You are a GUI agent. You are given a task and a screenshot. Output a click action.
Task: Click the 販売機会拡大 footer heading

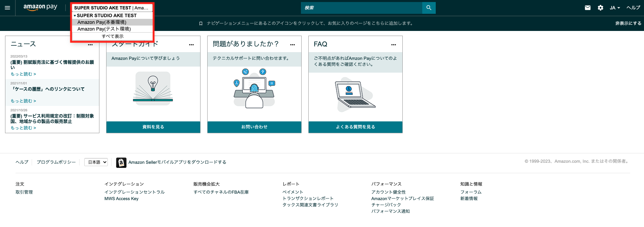pos(207,184)
